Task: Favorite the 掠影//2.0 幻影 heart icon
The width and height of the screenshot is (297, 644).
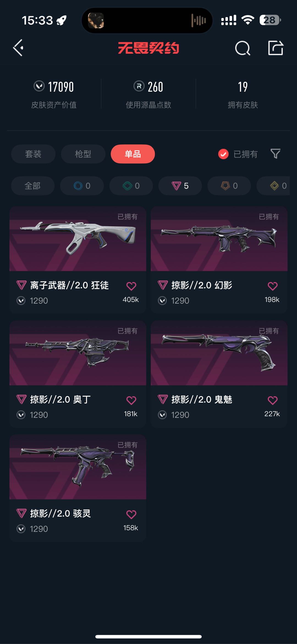Action: [x=273, y=286]
